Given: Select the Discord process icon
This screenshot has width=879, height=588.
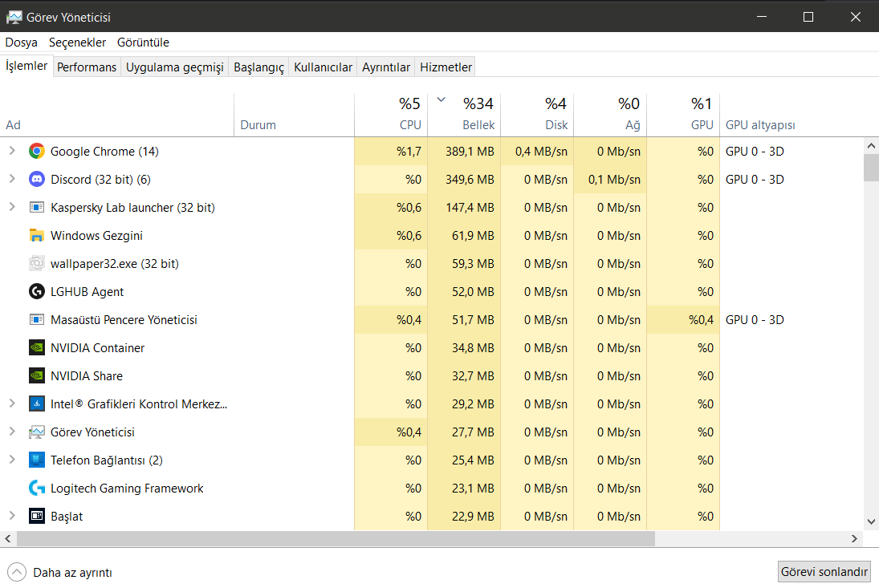Looking at the screenshot, I should pyautogui.click(x=36, y=179).
